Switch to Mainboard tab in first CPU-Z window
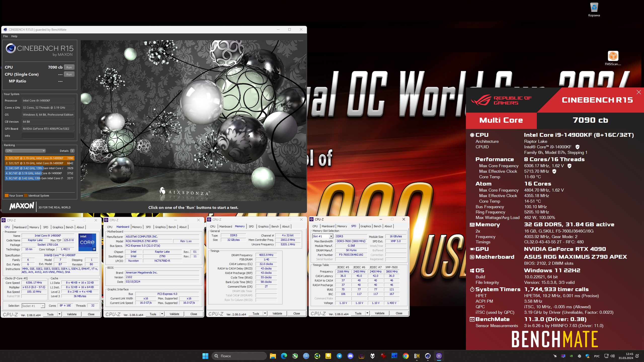Image resolution: width=644 pixels, height=362 pixels. [x=20, y=227]
